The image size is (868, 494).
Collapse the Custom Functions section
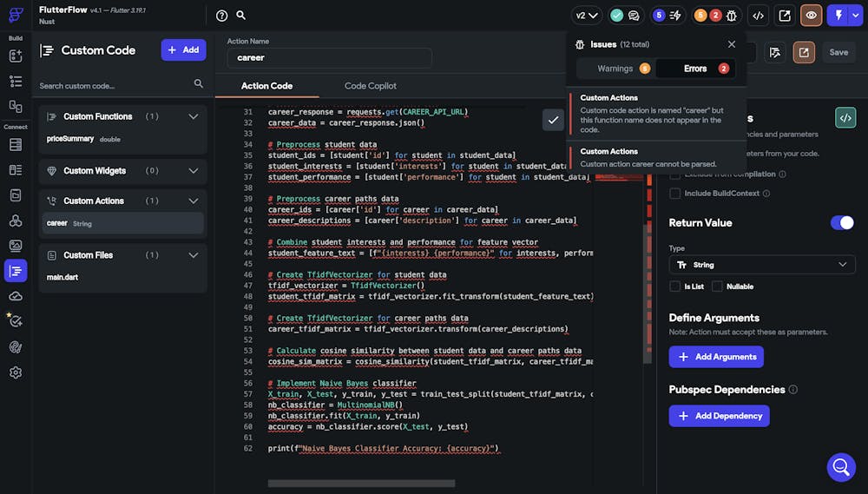point(194,116)
